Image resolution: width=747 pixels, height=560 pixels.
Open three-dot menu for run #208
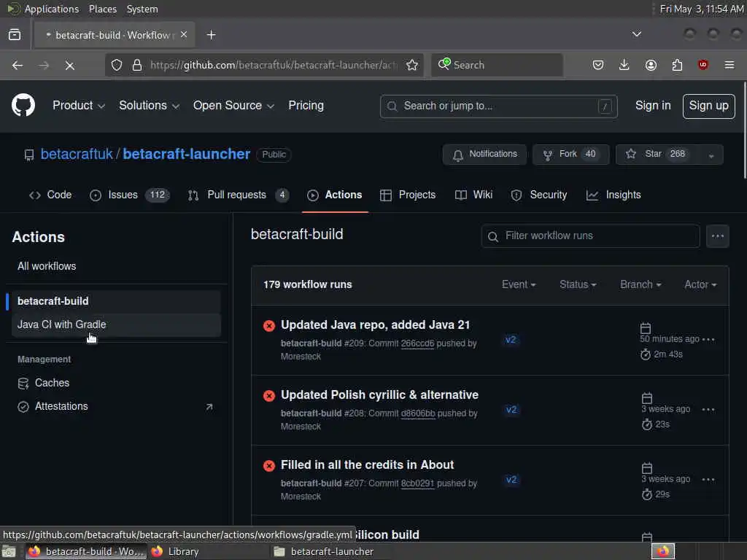click(x=708, y=410)
